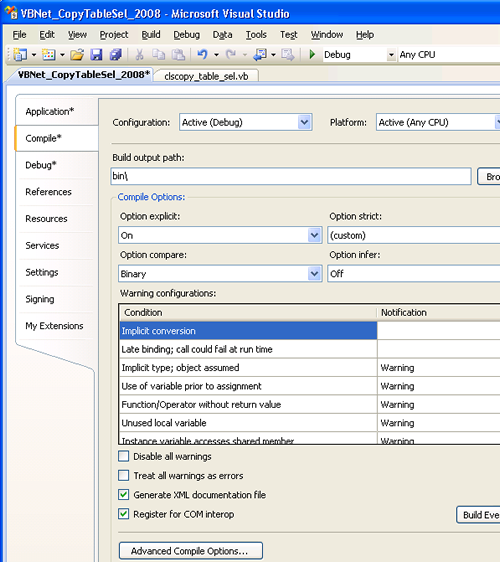Click the Paste clipboard icon
The width and height of the screenshot is (500, 562).
178,54
